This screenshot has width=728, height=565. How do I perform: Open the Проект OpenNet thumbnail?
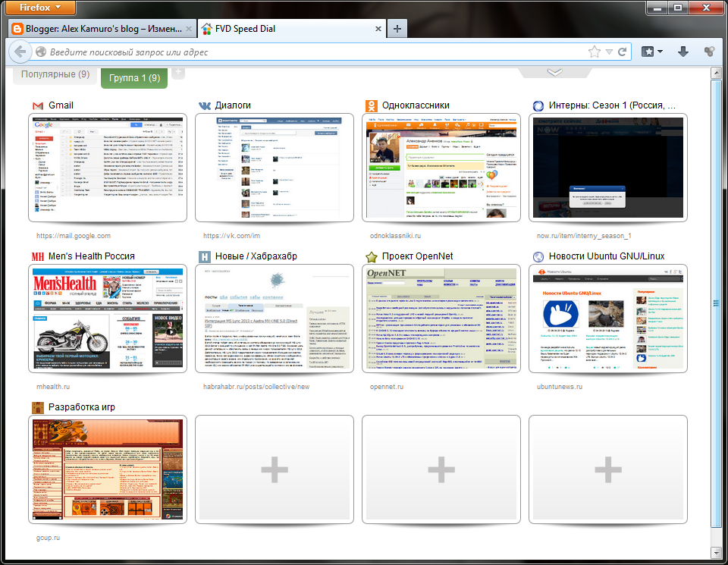click(441, 319)
